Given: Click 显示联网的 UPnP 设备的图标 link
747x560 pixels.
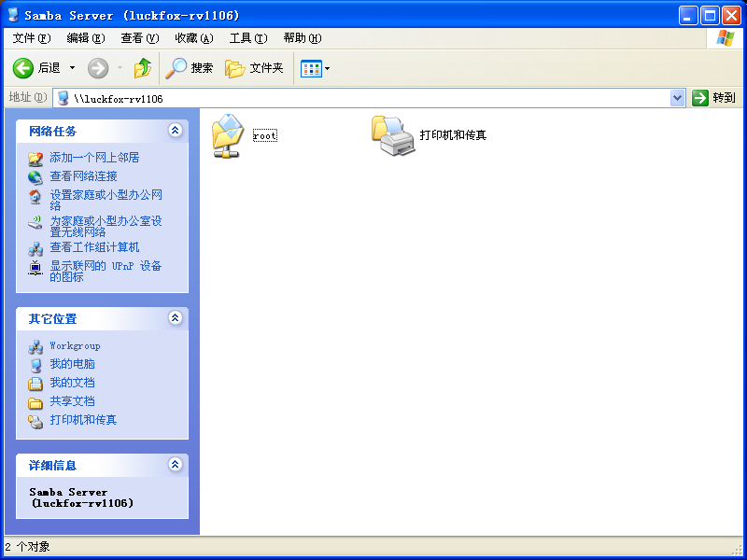Looking at the screenshot, I should 106,271.
